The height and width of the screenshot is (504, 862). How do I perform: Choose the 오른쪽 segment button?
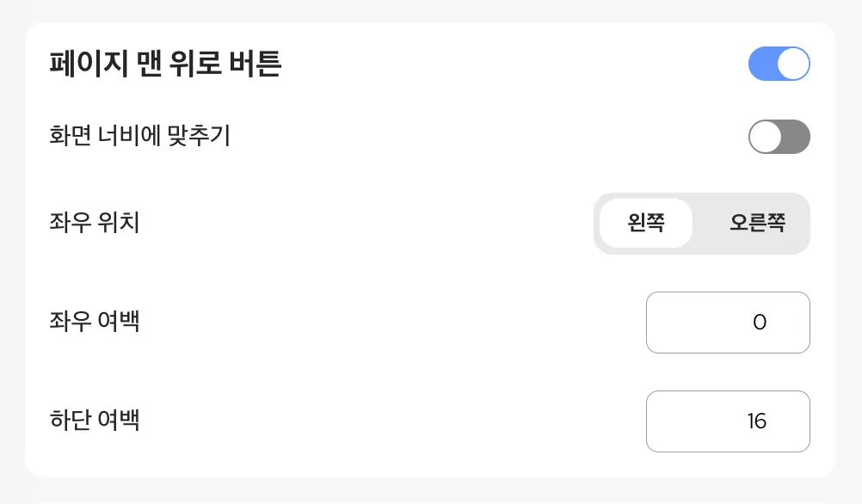click(757, 224)
